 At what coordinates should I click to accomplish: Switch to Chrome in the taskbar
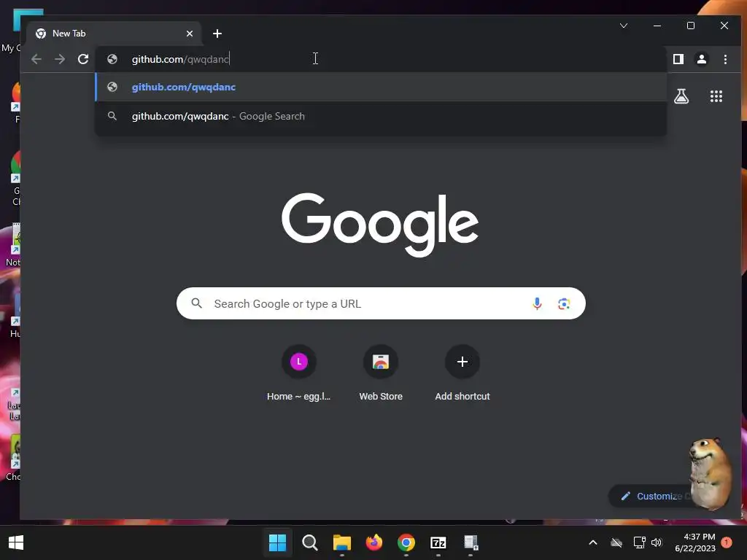pos(406,542)
